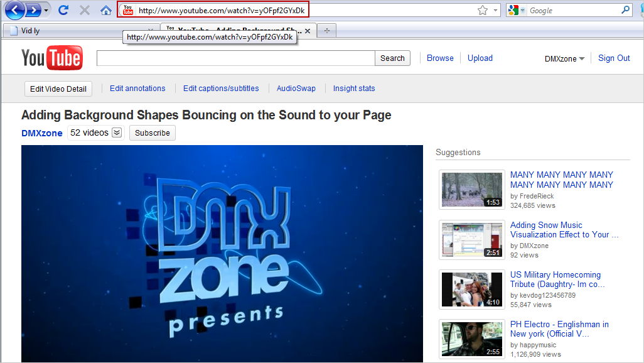
Task: Click the YouTube favicon in the address bar
Action: 128,10
